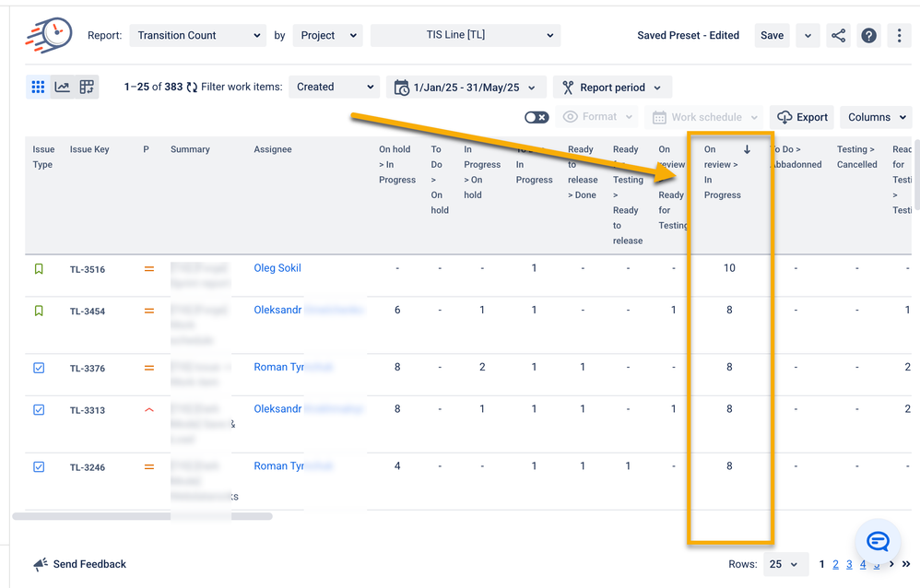Click the Time in Status app logo
The image size is (920, 588).
click(49, 35)
